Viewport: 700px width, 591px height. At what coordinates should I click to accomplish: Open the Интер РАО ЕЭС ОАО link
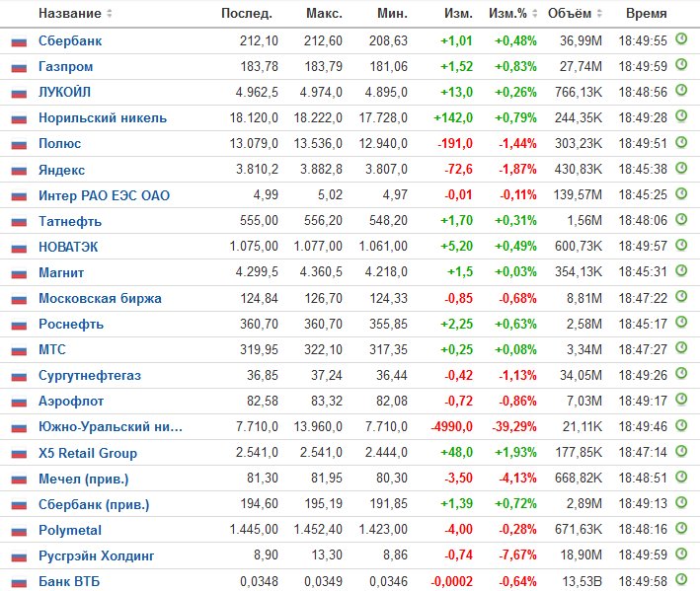[x=104, y=195]
